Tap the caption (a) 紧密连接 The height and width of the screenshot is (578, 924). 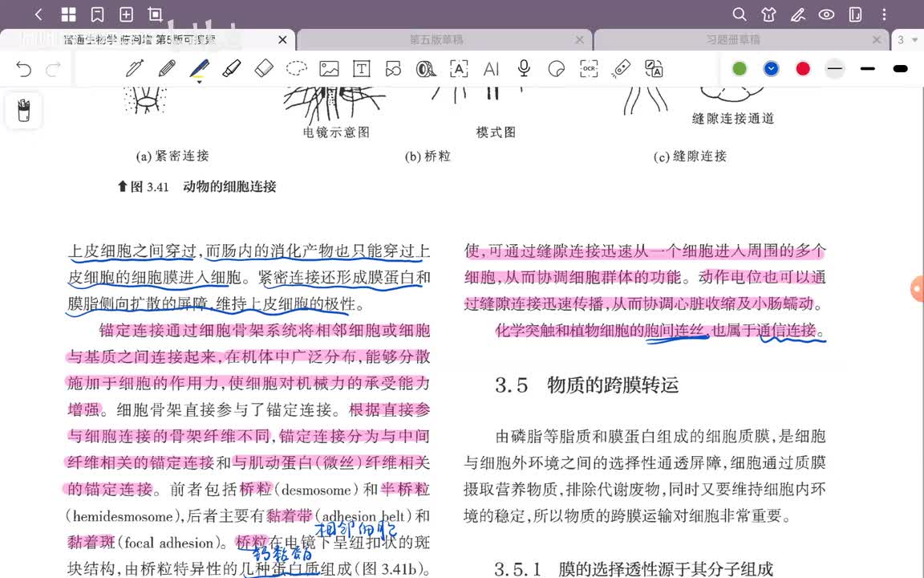[x=172, y=156]
